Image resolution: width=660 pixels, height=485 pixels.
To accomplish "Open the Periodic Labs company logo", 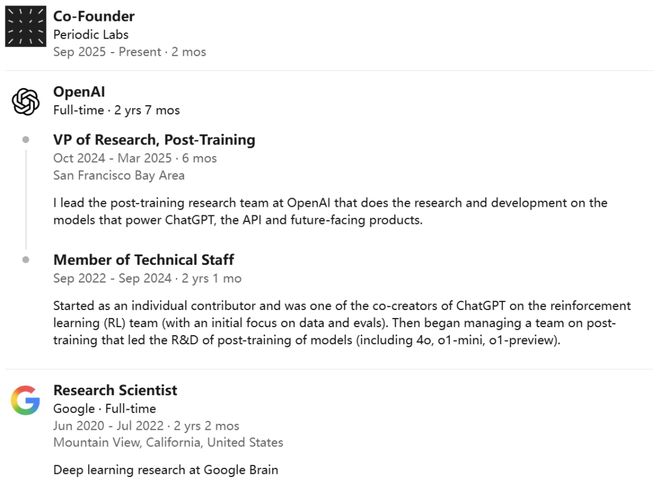I will pos(26,26).
